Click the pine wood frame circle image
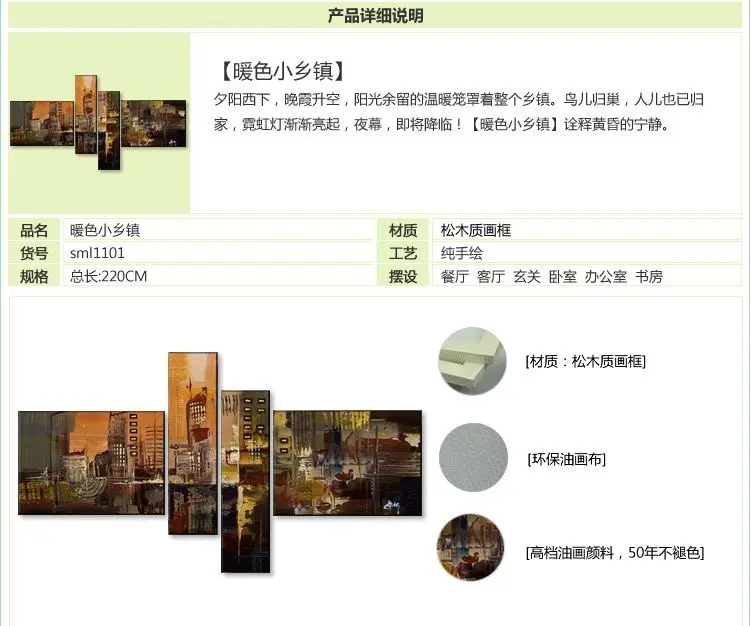The image size is (751, 626). 473,361
